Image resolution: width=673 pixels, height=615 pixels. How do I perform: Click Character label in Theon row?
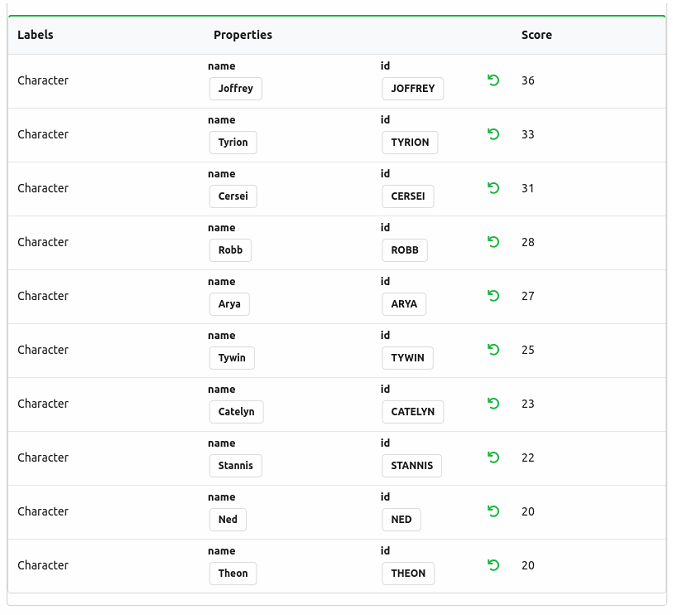pos(43,565)
